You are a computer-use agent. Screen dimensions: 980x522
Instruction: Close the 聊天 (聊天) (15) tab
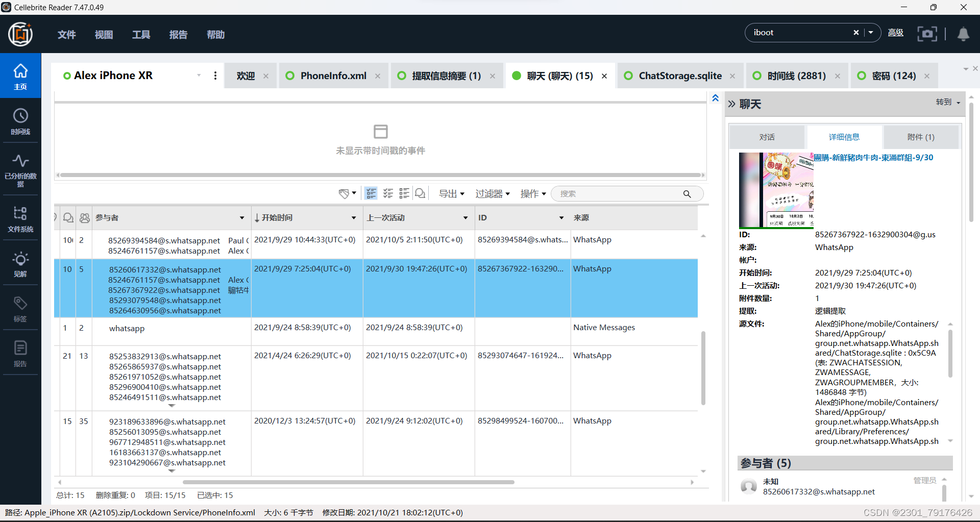(604, 76)
